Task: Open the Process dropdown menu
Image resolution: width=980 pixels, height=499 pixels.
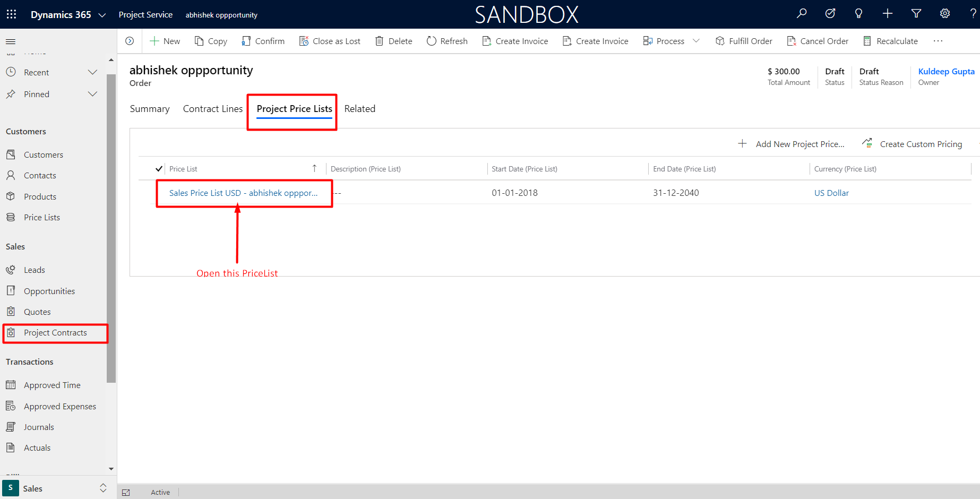Action: tap(696, 41)
